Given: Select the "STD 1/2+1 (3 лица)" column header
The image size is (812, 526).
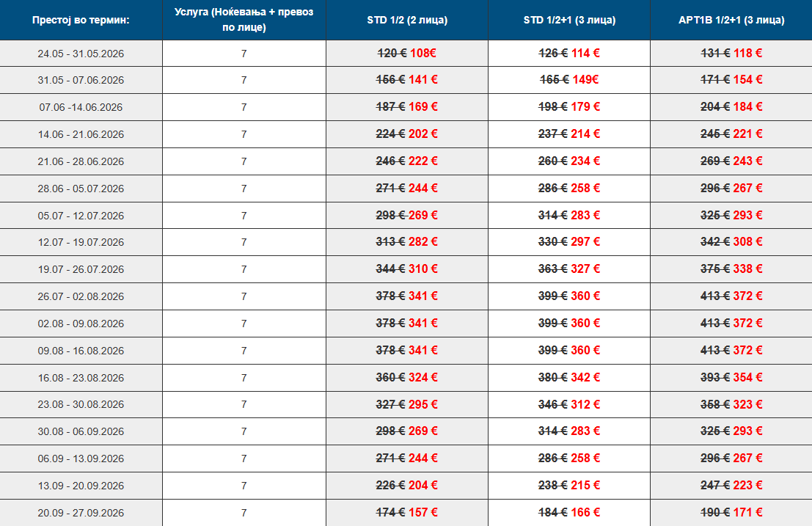Looking at the screenshot, I should [568, 20].
